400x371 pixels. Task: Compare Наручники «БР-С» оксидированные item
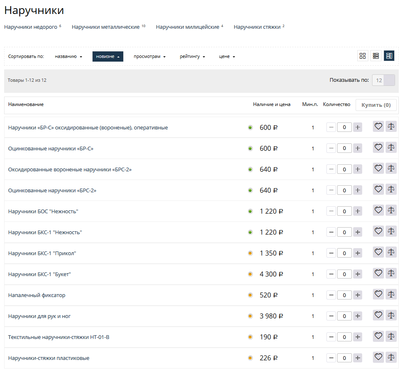[x=391, y=127]
